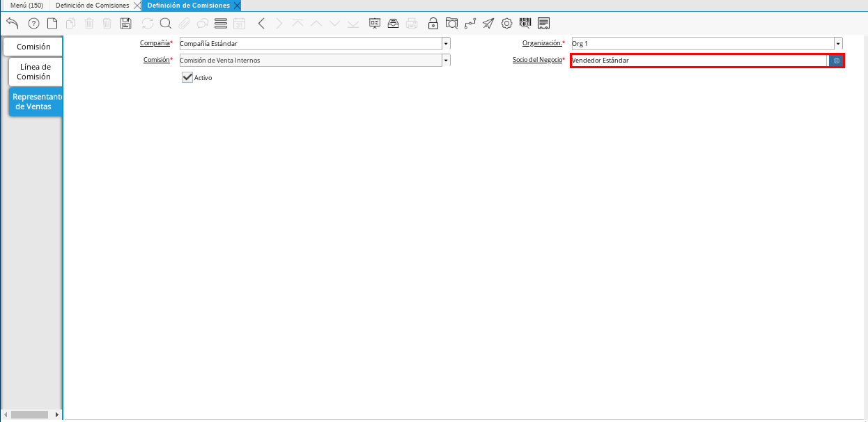Click sidebar scrollbar left arrow

coord(6,414)
